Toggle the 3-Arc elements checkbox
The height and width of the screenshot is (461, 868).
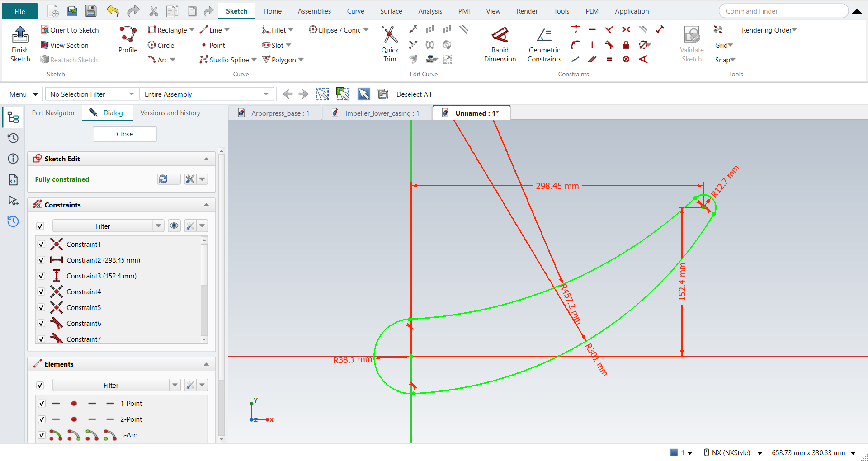(x=42, y=435)
